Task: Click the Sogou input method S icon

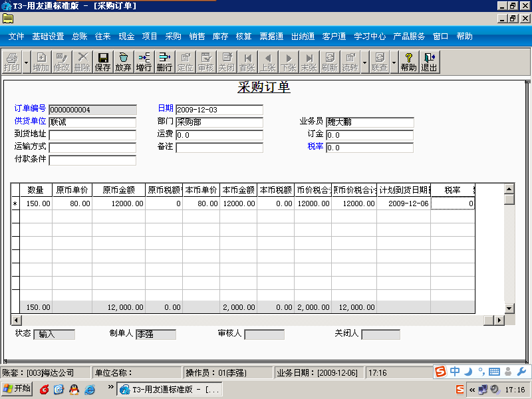Action: [x=440, y=372]
